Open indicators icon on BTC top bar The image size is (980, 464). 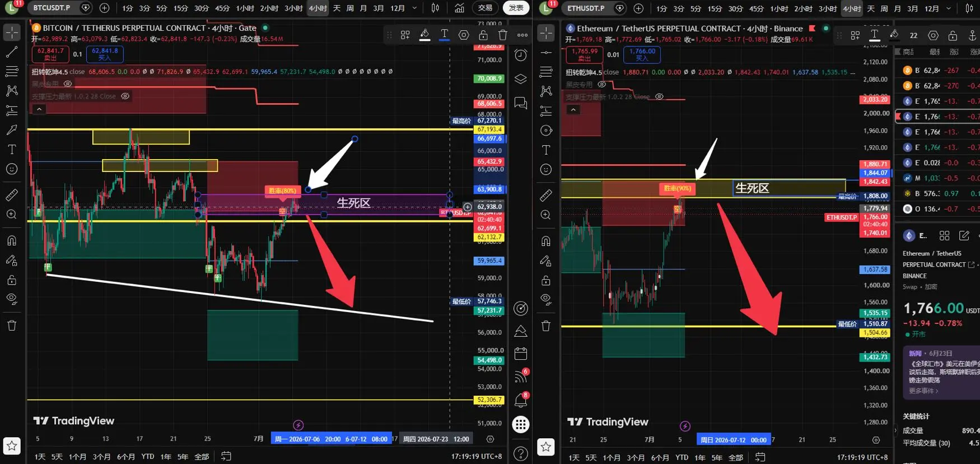(x=459, y=8)
